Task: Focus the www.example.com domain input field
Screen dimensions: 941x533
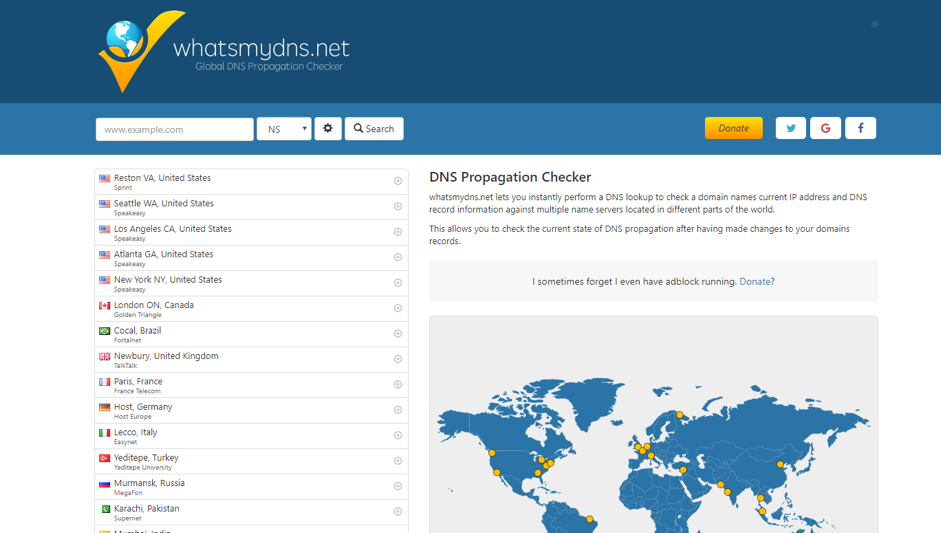Action: pos(174,129)
